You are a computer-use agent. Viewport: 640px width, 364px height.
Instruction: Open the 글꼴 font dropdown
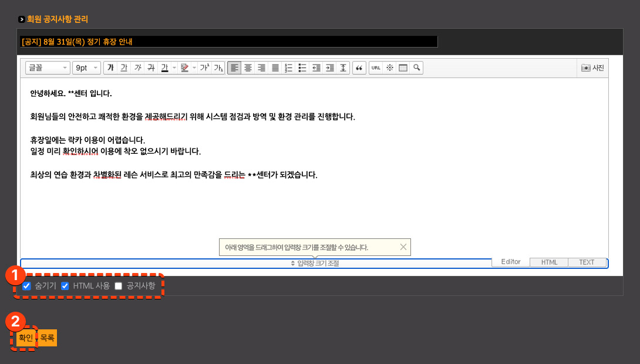tap(48, 68)
